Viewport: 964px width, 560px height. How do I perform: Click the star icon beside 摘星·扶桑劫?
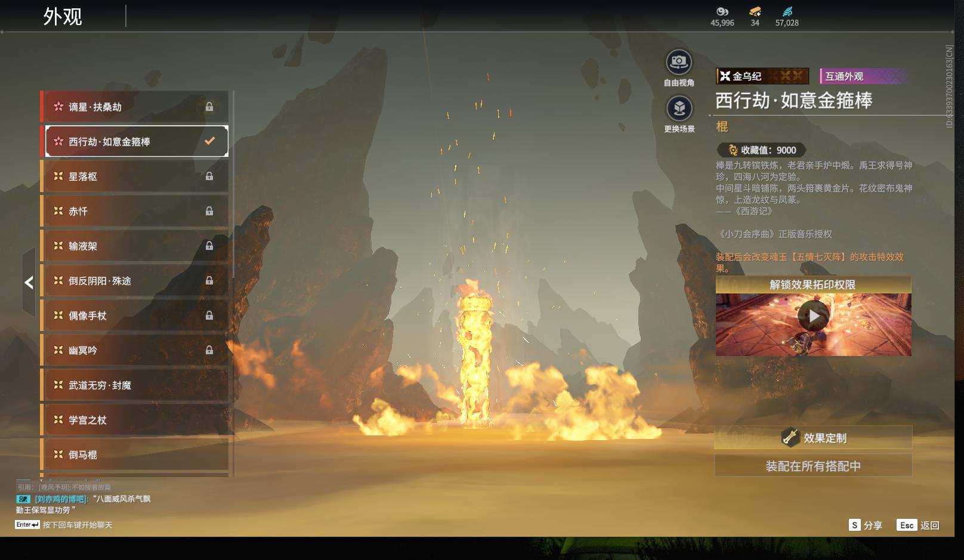tap(58, 107)
